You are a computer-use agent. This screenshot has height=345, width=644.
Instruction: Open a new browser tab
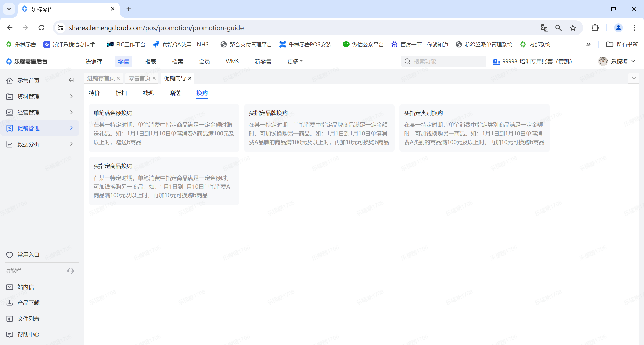click(129, 9)
